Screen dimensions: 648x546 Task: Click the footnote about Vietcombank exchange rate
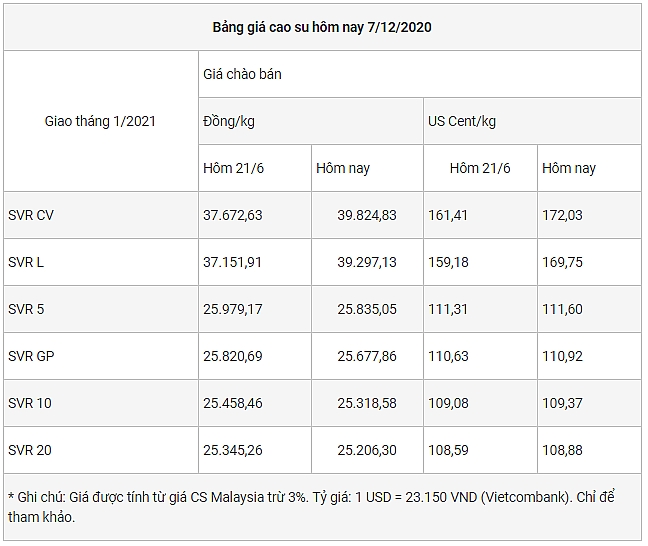322,507
